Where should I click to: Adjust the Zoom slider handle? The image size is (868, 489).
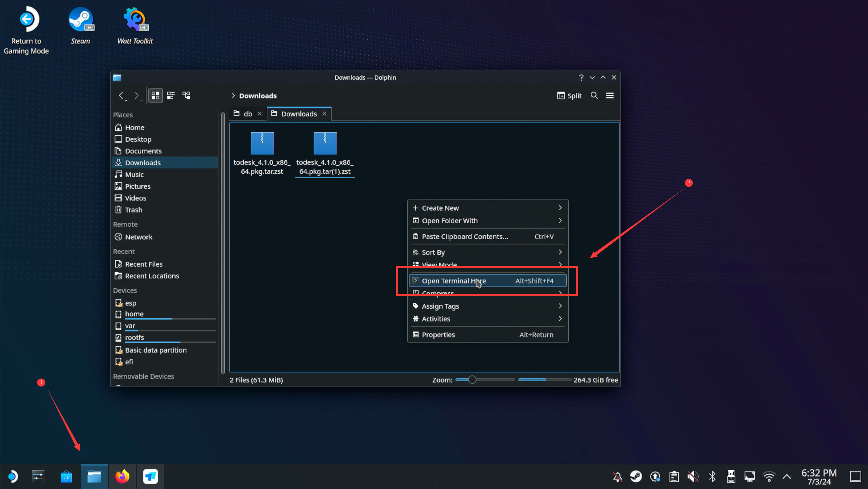point(472,380)
